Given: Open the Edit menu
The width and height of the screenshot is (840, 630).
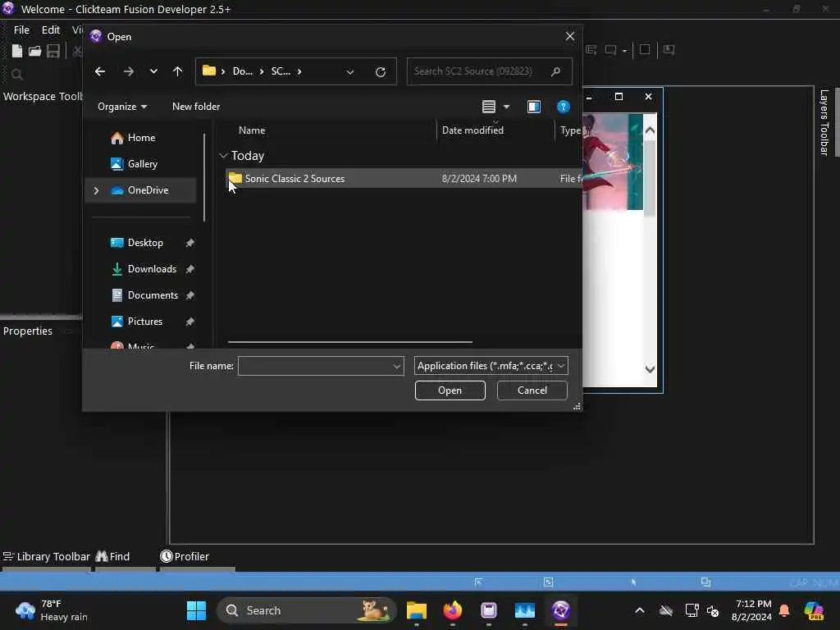Looking at the screenshot, I should [x=51, y=30].
